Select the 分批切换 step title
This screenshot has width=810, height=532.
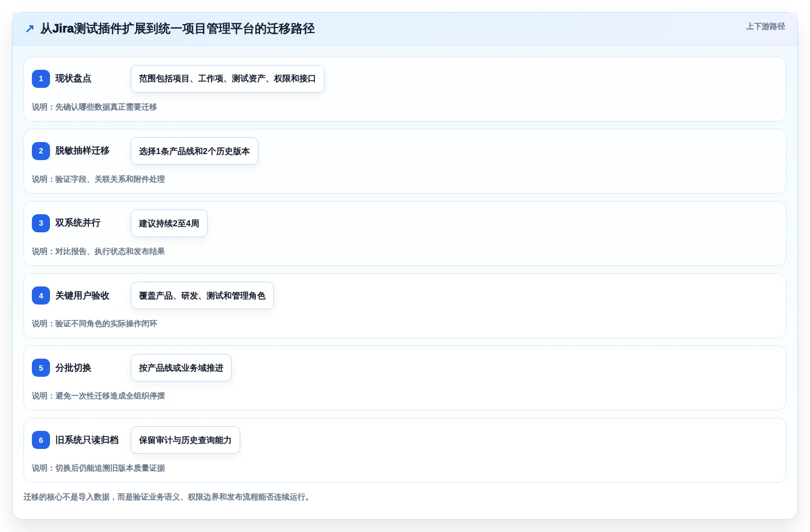(73, 368)
